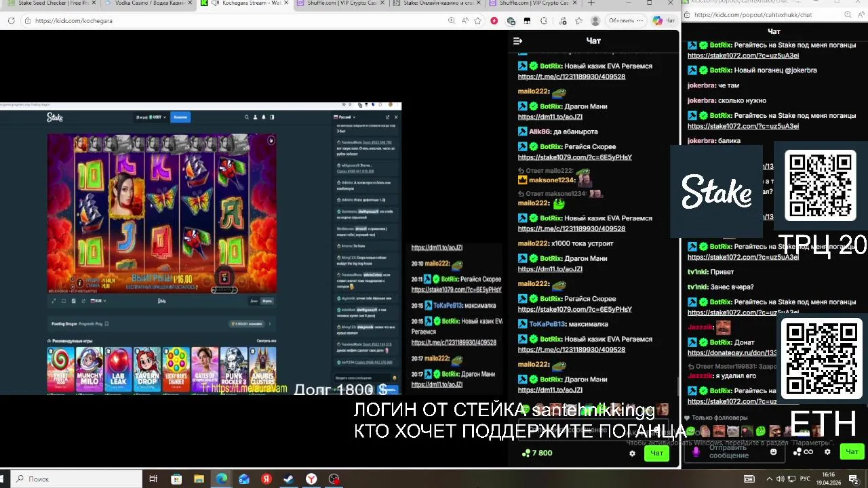Open a new browser tab

pyautogui.click(x=591, y=3)
